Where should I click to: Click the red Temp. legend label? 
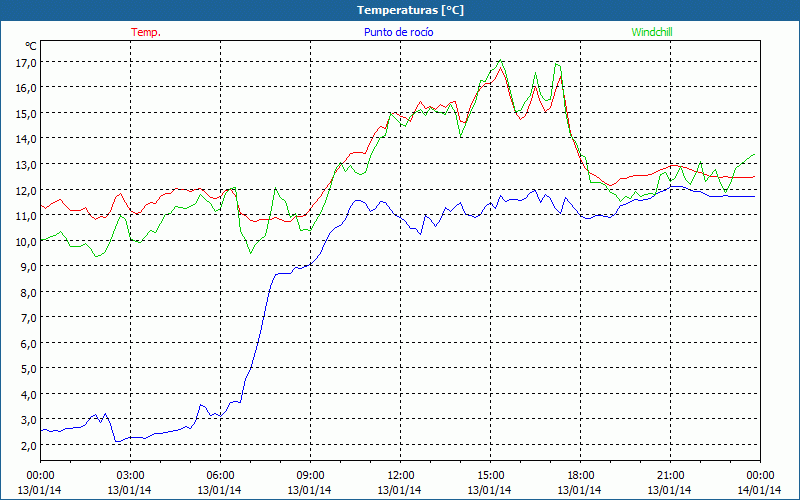click(146, 32)
